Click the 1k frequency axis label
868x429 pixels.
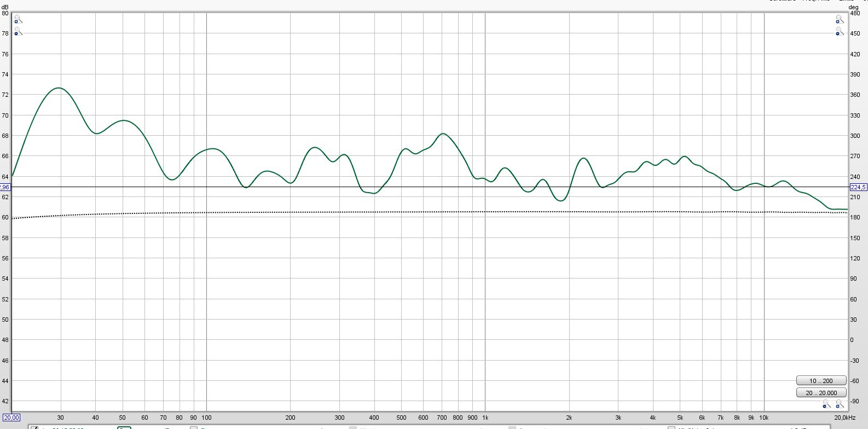tap(485, 418)
